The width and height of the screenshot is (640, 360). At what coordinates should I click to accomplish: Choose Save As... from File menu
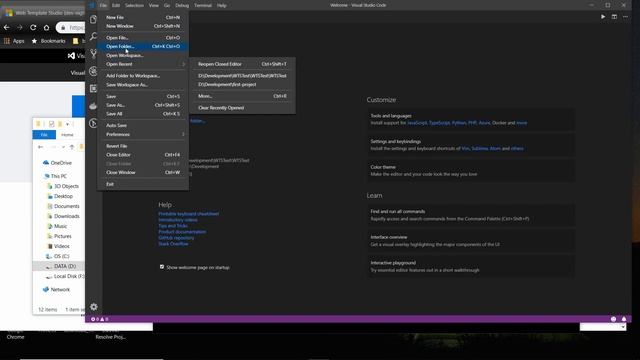coord(143,105)
